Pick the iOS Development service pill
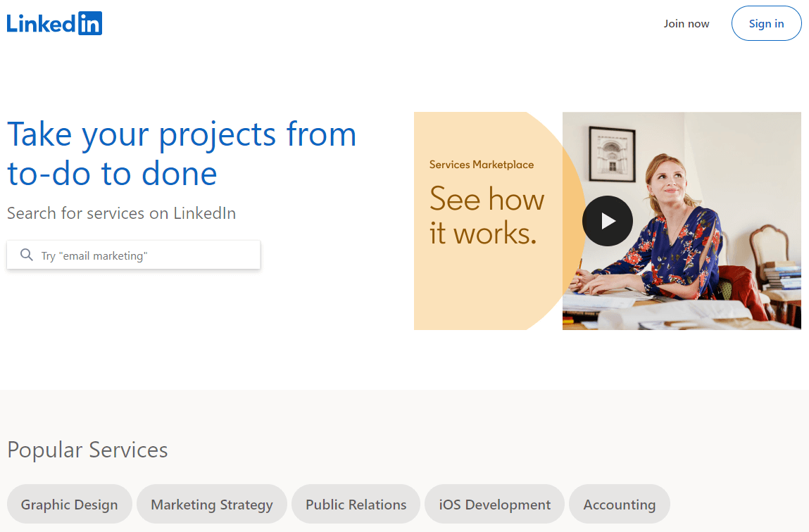 (494, 505)
